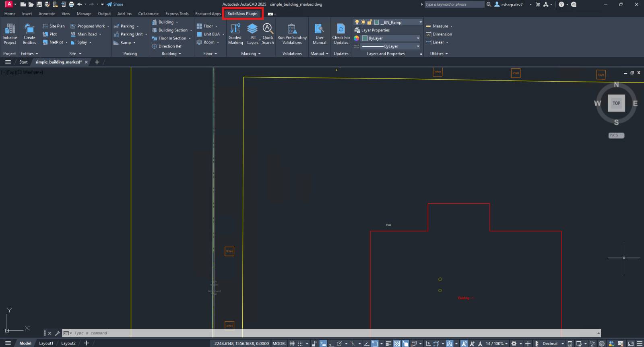Click the Undo arrow
This screenshot has height=347, width=644.
coord(80,4)
